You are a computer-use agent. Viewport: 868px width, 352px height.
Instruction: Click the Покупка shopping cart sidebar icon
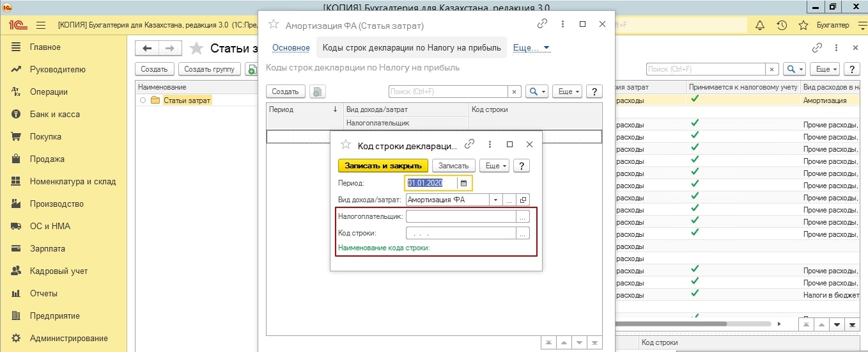pos(17,136)
